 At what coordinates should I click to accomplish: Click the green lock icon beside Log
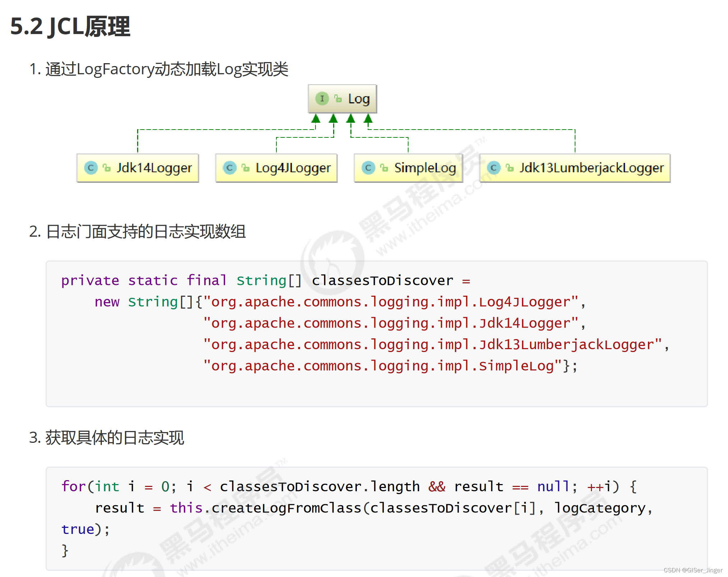tap(338, 98)
